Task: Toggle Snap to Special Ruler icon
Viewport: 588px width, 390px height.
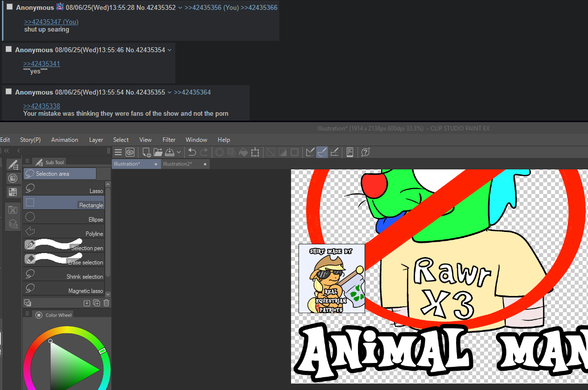Action: (322, 152)
